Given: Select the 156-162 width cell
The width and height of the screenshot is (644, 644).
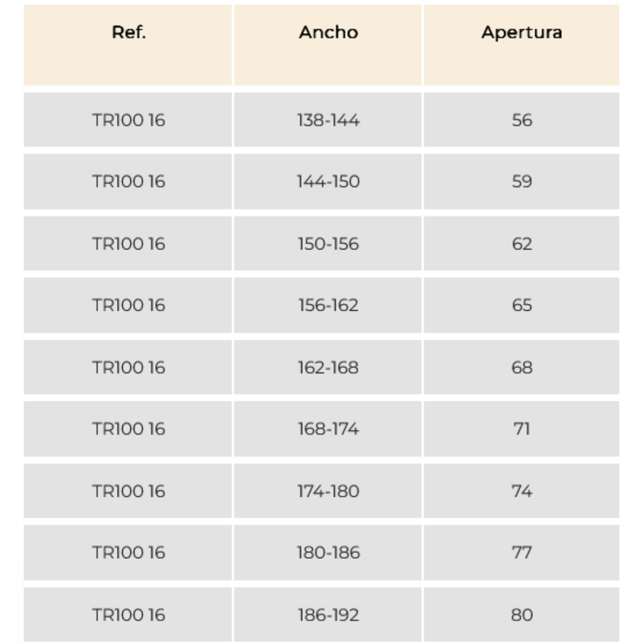Looking at the screenshot, I should [x=328, y=305].
